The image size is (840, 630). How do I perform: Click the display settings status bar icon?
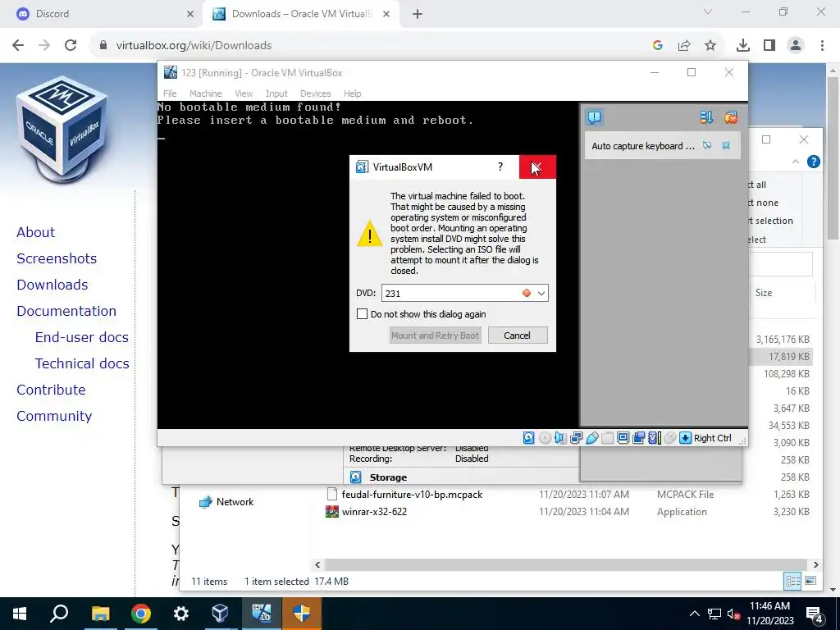(x=623, y=438)
